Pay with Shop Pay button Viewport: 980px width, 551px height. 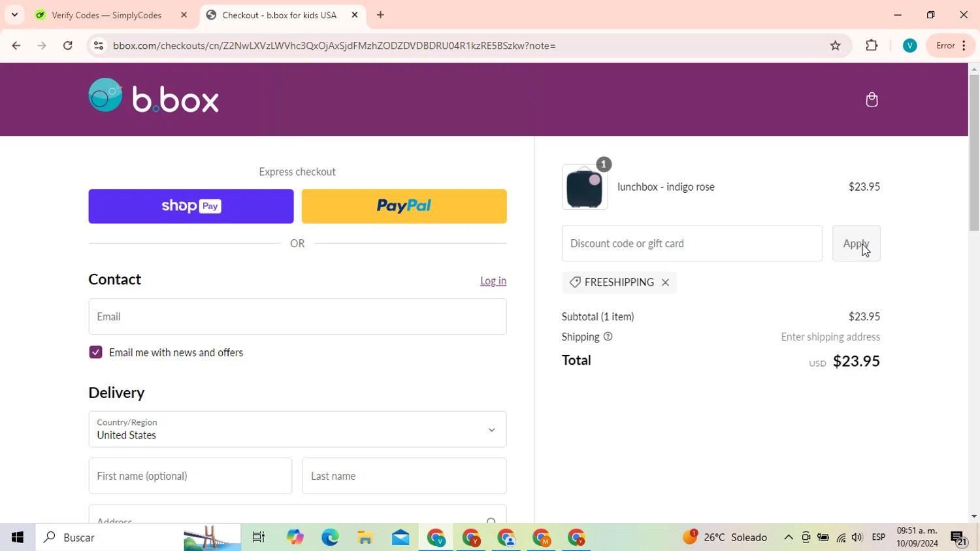(191, 207)
